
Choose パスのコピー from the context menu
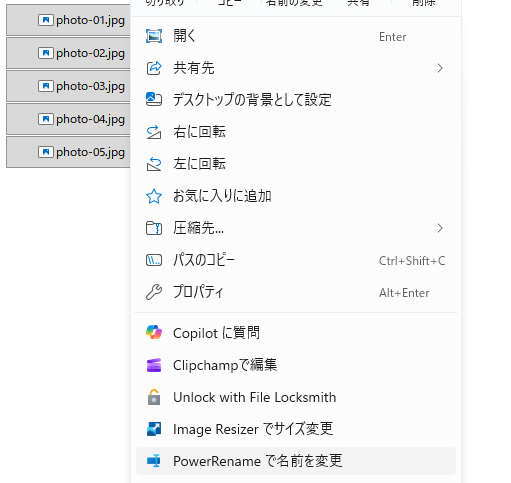pyautogui.click(x=296, y=260)
